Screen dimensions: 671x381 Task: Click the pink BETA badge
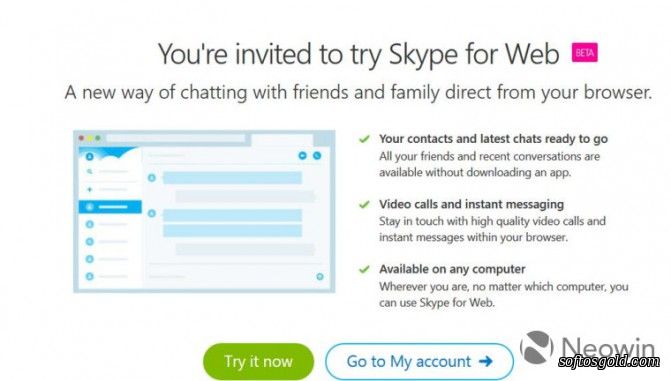click(x=585, y=53)
